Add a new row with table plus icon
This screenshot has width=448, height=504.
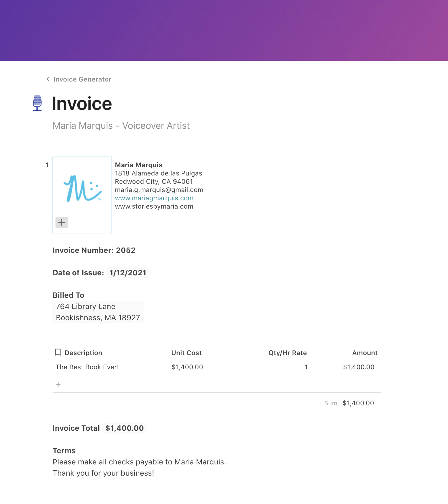58,384
